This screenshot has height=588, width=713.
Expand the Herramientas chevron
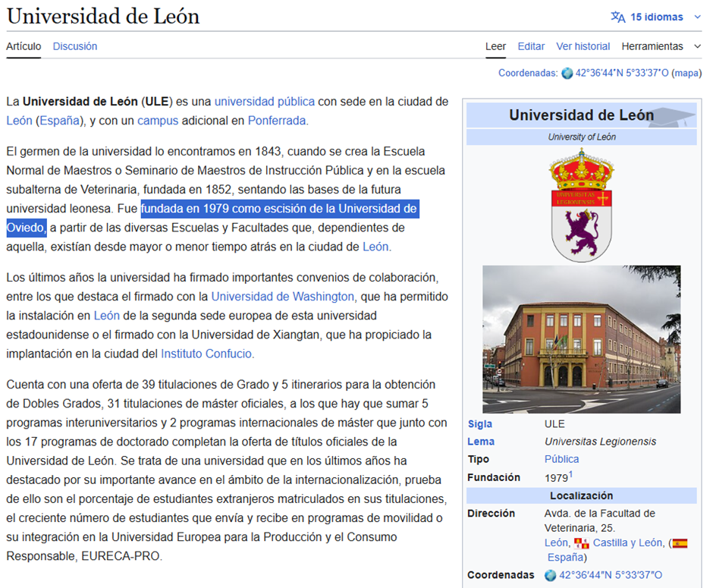point(698,46)
